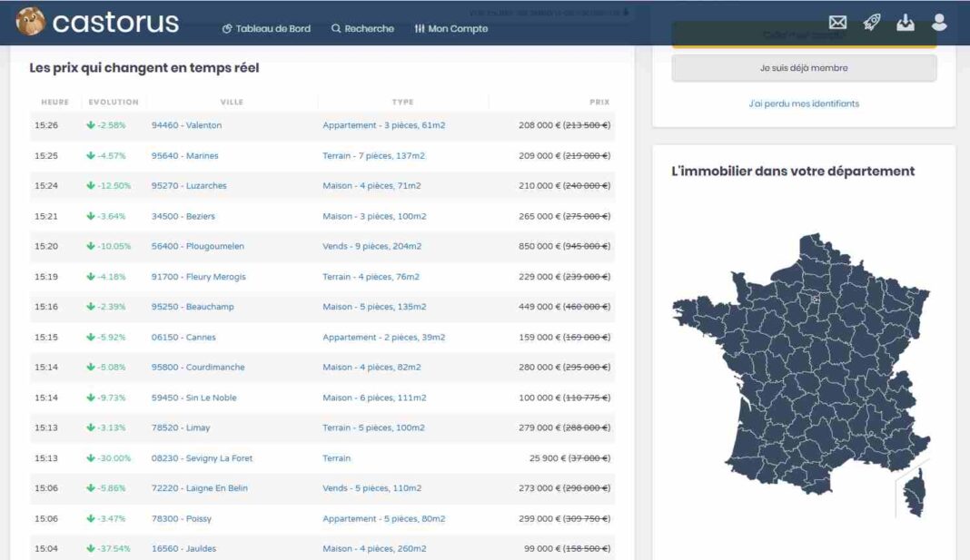Screen dimensions: 970x560
Task: Open messages with the envelope icon
Action: click(x=839, y=23)
